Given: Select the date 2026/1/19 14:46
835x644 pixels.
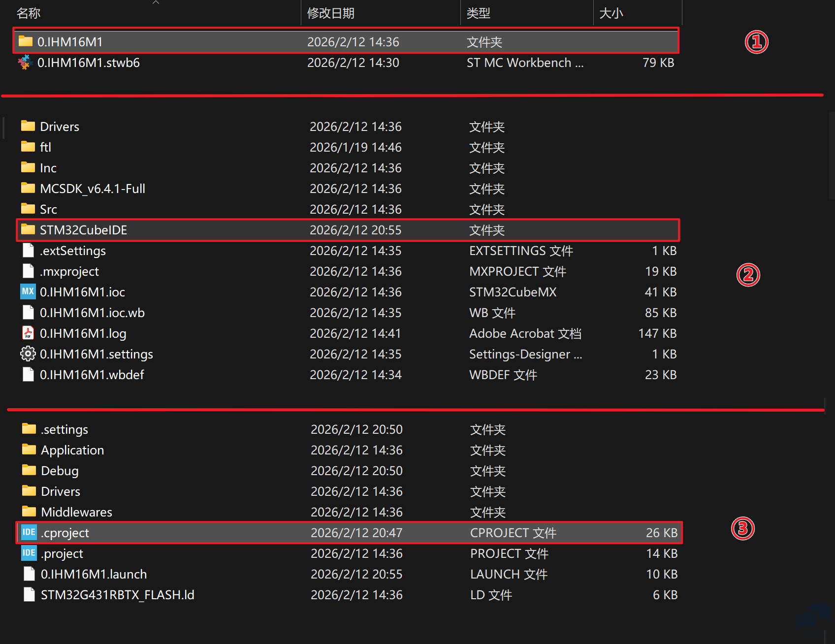Looking at the screenshot, I should pos(355,147).
